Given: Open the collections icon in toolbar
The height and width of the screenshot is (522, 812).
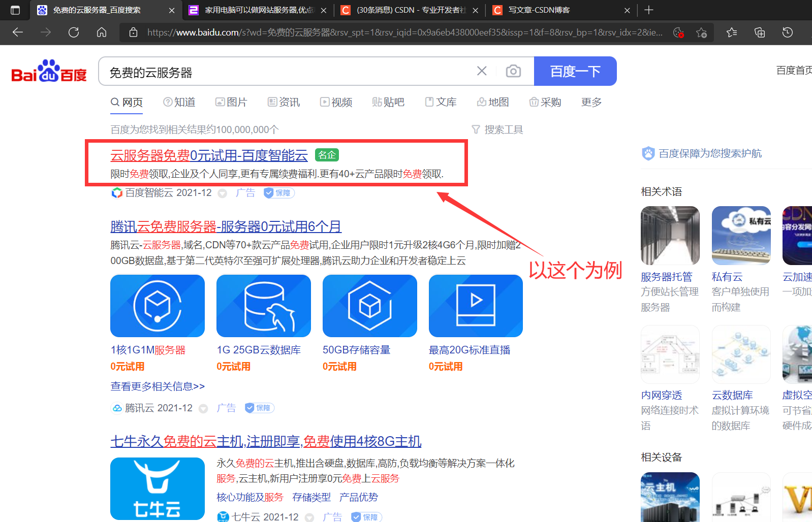Looking at the screenshot, I should (760, 32).
